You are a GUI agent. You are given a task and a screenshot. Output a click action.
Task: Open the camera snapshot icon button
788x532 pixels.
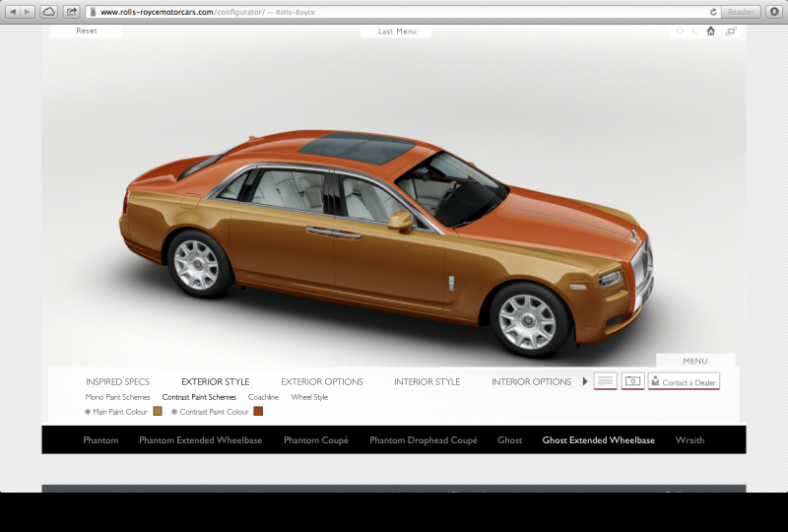coord(632,381)
